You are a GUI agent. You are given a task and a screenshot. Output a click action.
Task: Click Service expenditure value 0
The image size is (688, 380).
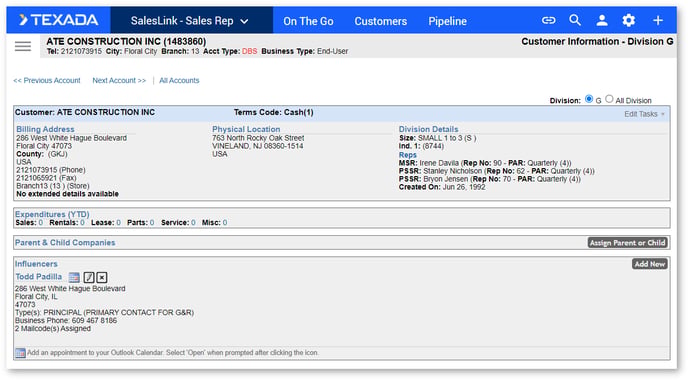click(x=193, y=223)
